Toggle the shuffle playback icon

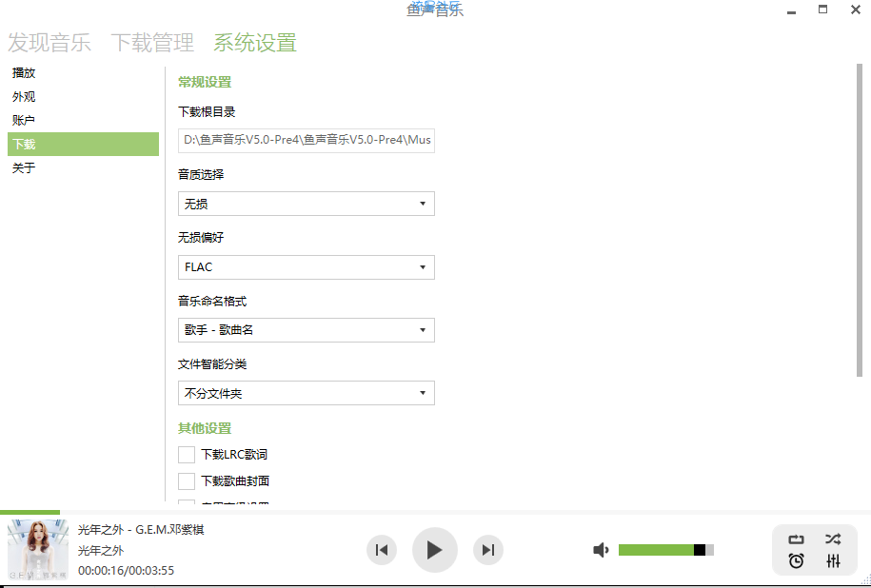click(x=833, y=539)
